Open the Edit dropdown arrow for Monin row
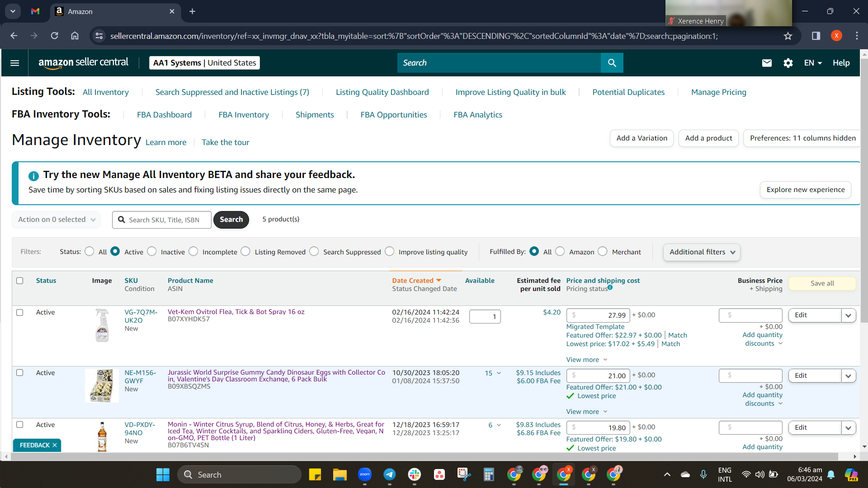The width and height of the screenshot is (868, 488). [849, 428]
